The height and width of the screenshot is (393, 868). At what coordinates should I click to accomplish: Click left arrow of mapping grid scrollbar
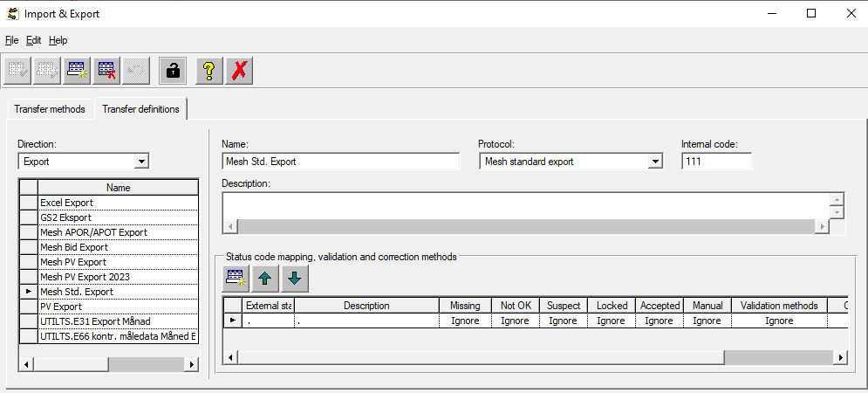[230, 357]
